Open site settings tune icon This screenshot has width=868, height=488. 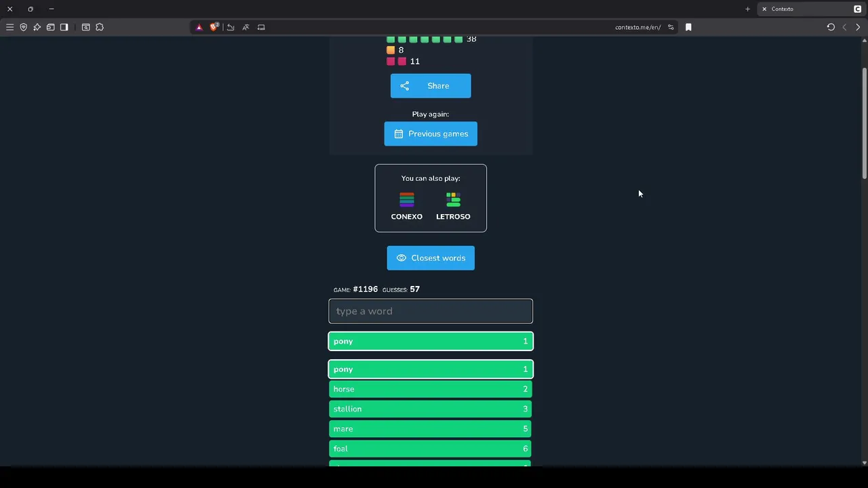671,27
